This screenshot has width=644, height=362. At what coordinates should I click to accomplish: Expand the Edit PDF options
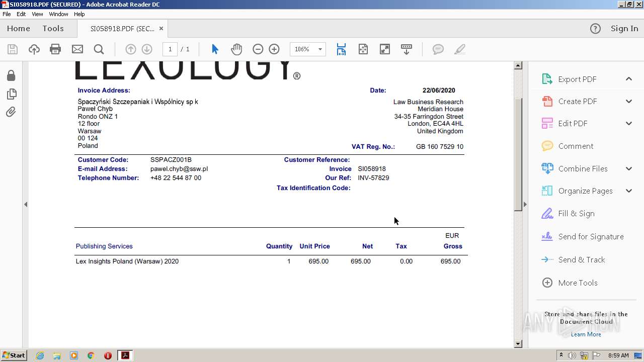click(x=629, y=123)
